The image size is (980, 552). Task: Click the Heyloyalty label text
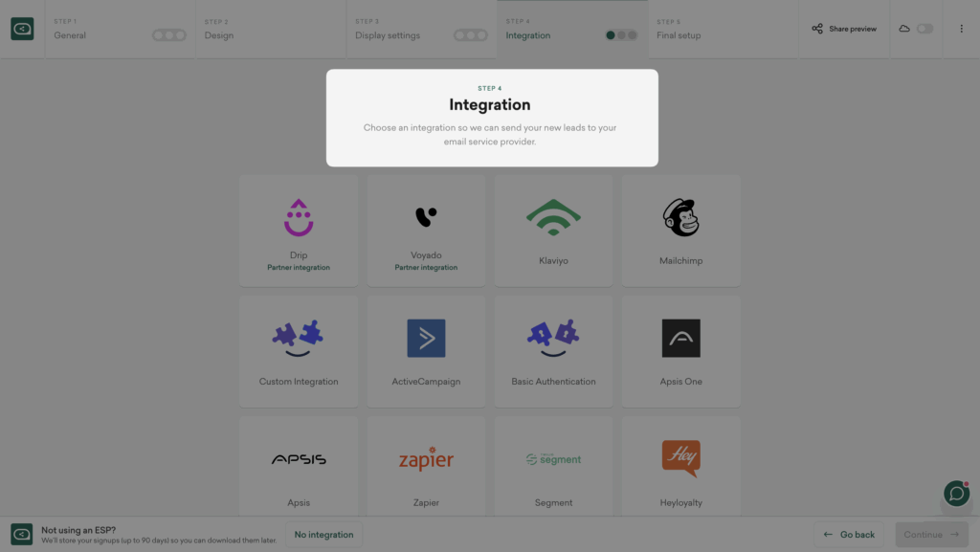tap(680, 502)
